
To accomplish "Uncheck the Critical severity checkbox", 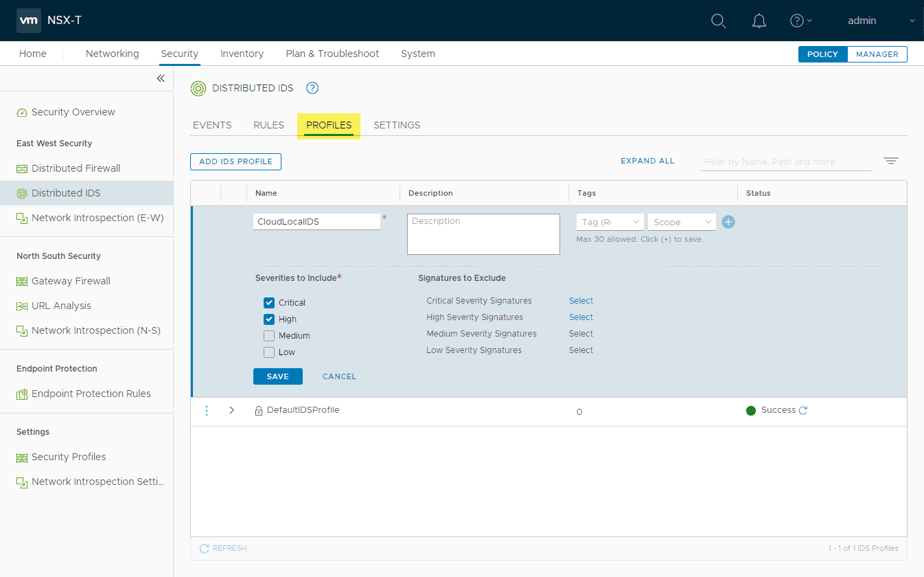I will [269, 303].
